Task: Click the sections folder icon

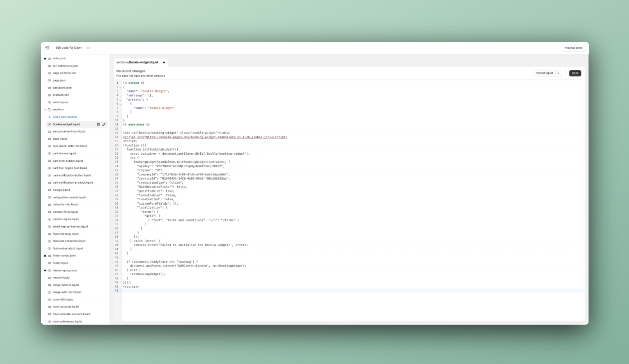Action: [49, 110]
